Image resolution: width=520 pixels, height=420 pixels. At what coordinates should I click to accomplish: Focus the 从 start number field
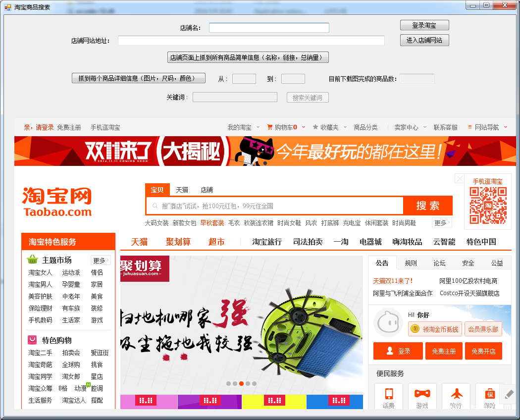click(x=244, y=79)
